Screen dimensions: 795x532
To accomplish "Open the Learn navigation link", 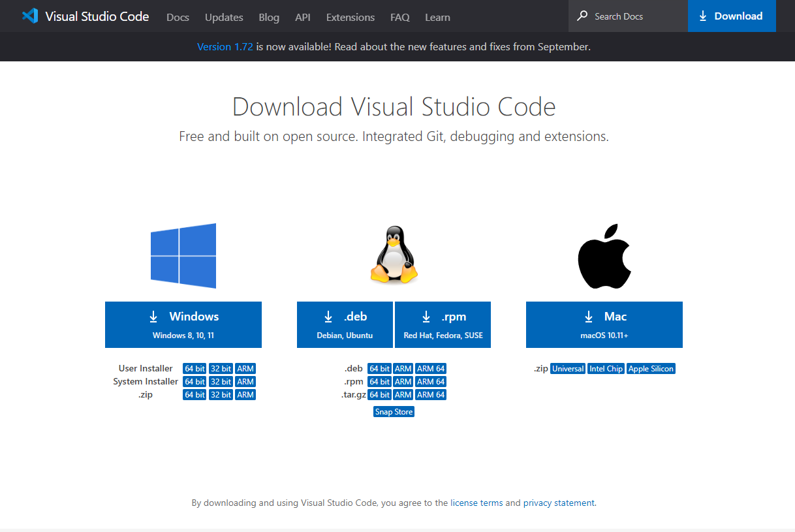I will pos(437,18).
